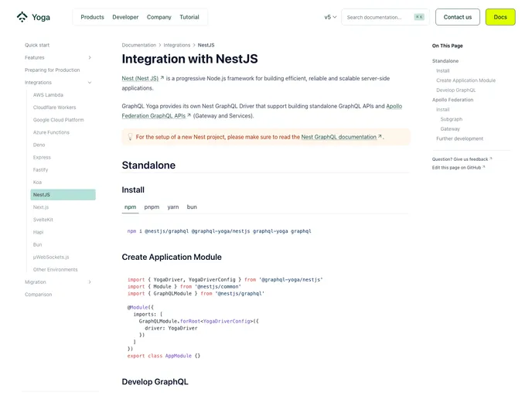
Task: Switch to the bun install tab
Action: point(192,207)
